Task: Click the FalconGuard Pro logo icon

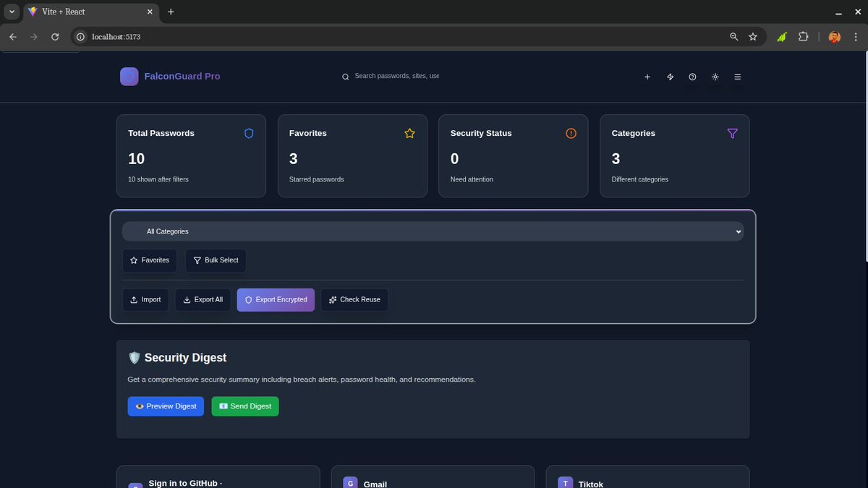Action: [x=129, y=77]
